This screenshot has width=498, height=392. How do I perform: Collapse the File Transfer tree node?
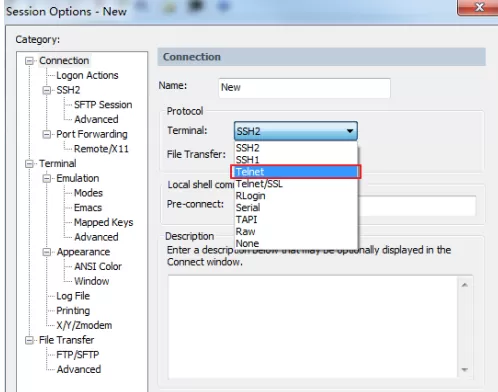click(29, 340)
